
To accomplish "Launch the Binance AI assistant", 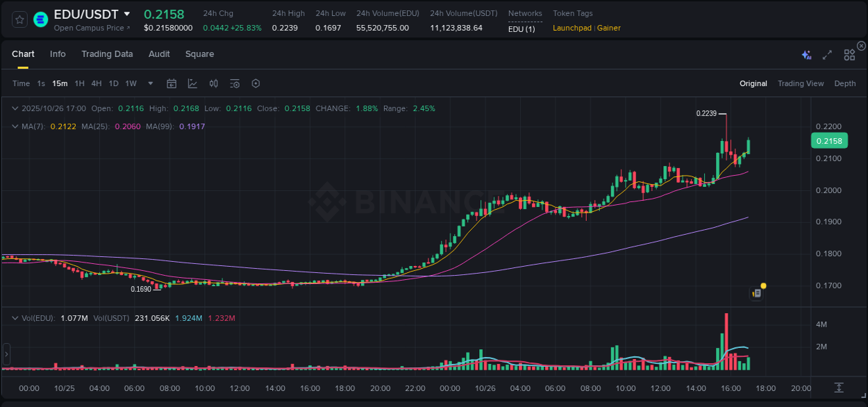I will [x=806, y=54].
